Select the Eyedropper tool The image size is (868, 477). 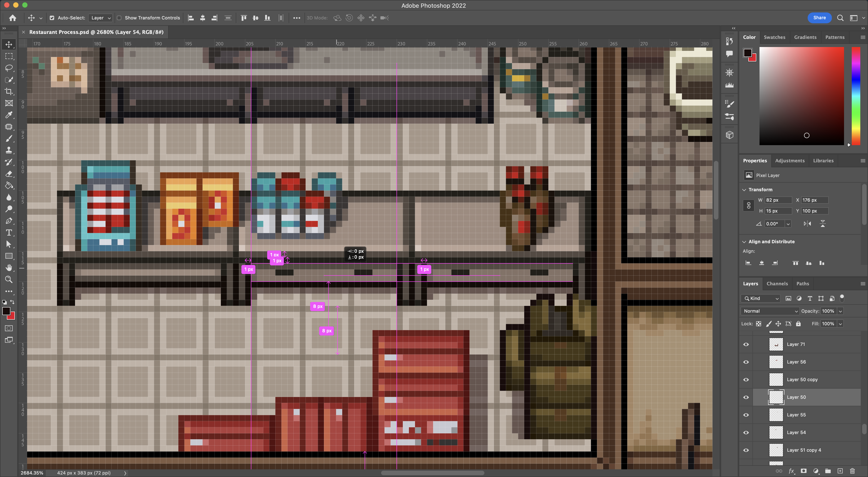click(x=9, y=115)
